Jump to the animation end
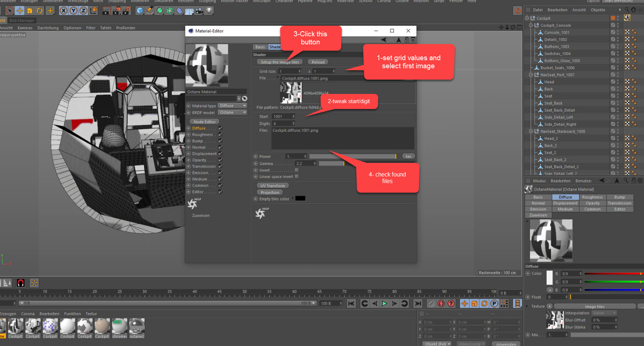 pos(418,303)
